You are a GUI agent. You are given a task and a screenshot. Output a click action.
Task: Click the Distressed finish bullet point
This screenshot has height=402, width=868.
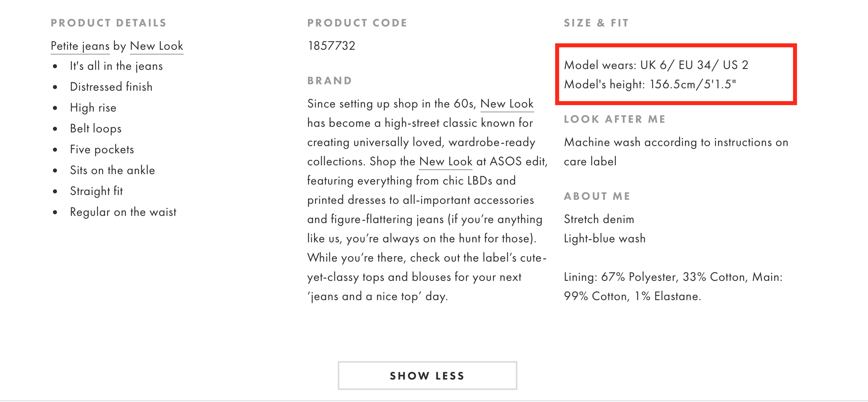coord(111,87)
